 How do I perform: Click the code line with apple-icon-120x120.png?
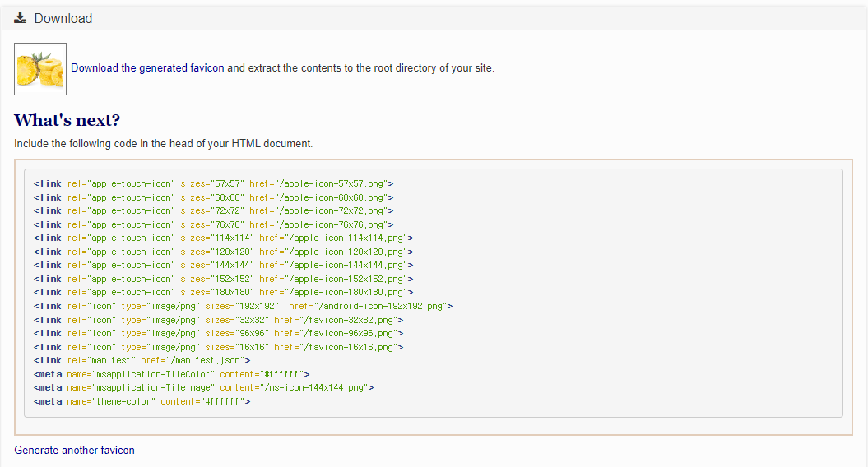coord(224,252)
